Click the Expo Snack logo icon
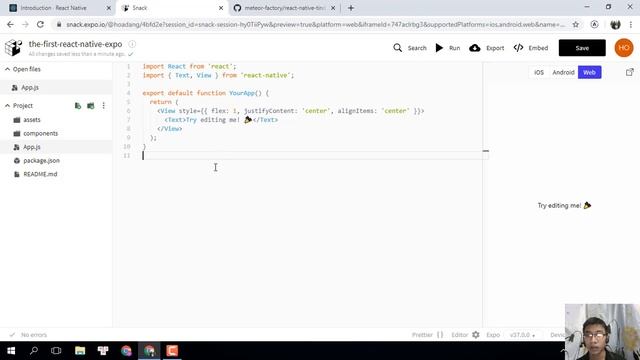 point(13,48)
